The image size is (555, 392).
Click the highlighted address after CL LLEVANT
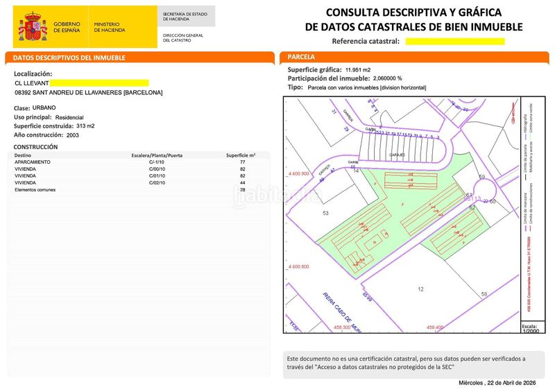[x=99, y=83]
